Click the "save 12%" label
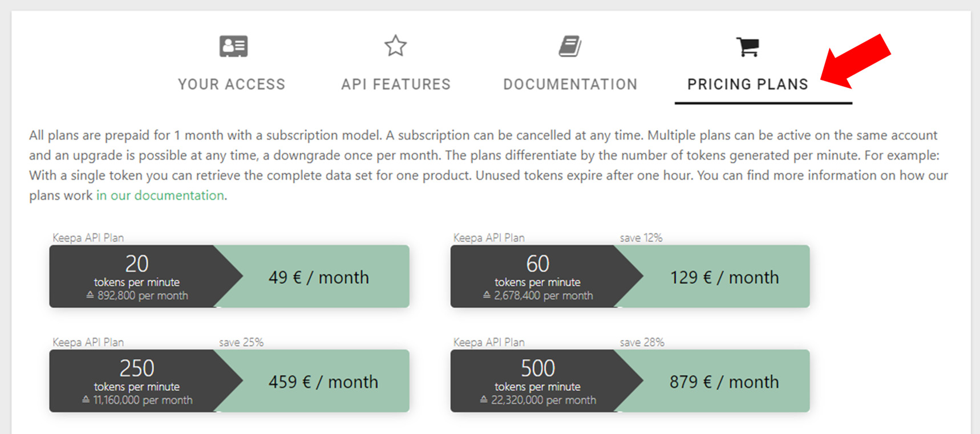The image size is (980, 434). pos(641,238)
